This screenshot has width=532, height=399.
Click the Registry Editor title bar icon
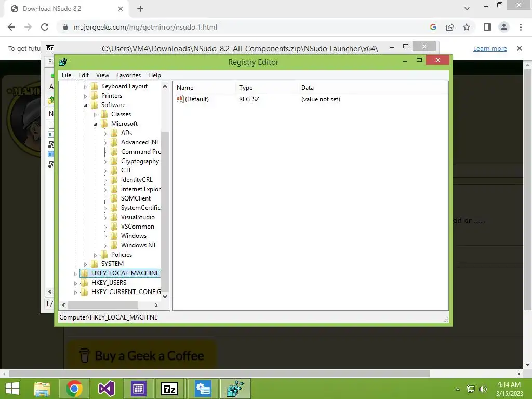[x=63, y=62]
